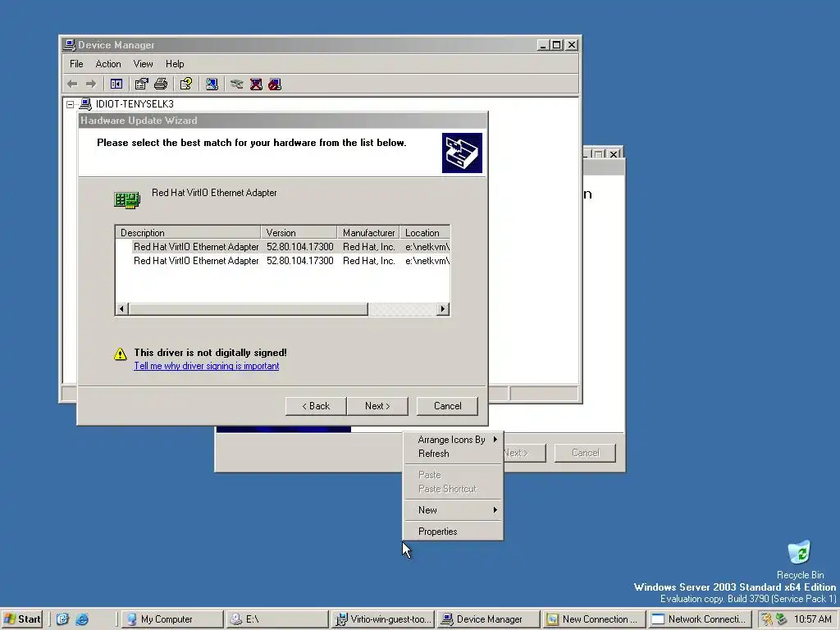Image resolution: width=840 pixels, height=630 pixels.
Task: Choose Properties from the desktop context menu
Action: click(453, 532)
